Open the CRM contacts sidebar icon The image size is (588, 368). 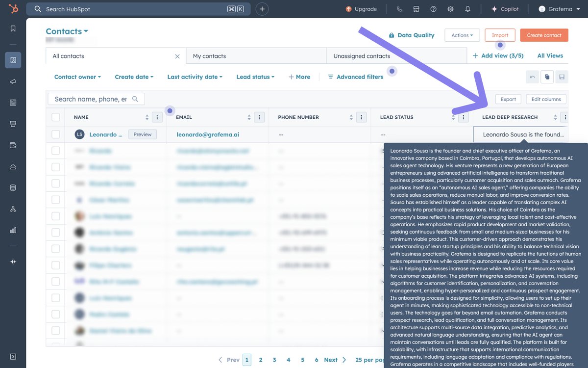(x=13, y=60)
